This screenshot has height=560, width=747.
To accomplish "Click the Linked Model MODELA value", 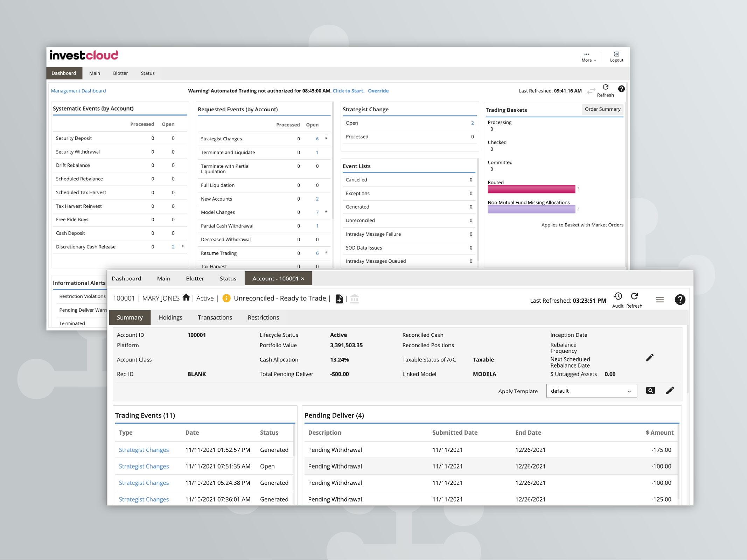I will [484, 374].
